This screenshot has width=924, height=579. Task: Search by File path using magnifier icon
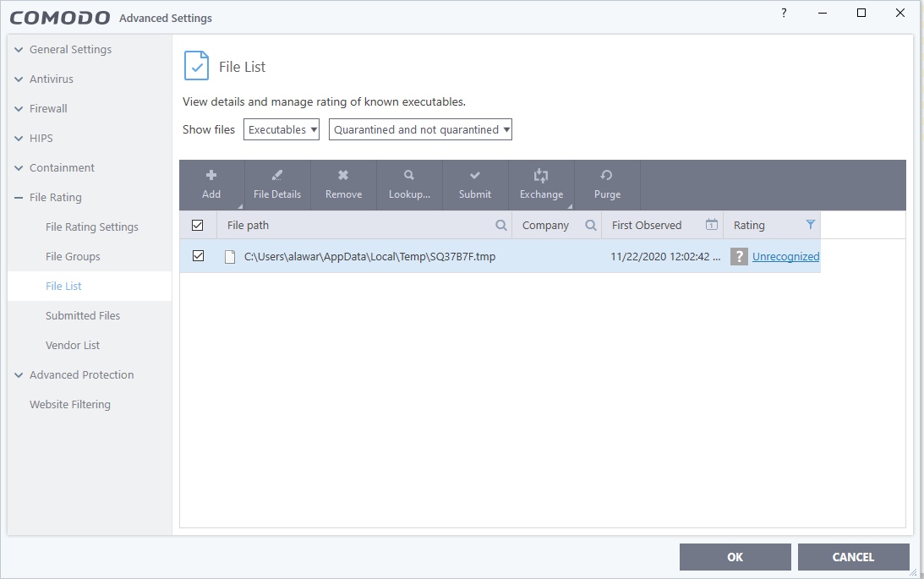pos(501,226)
